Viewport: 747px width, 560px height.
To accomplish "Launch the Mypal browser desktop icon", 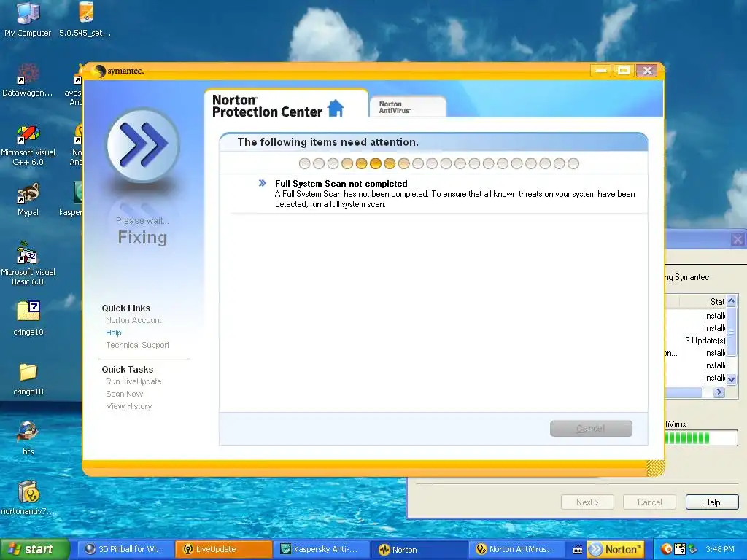I will pyautogui.click(x=28, y=200).
